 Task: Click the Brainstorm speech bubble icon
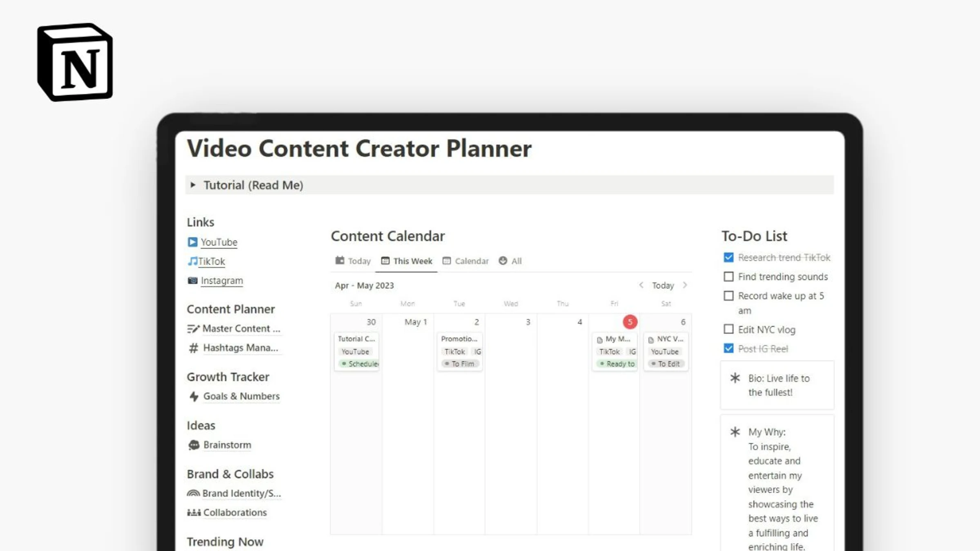pyautogui.click(x=194, y=445)
